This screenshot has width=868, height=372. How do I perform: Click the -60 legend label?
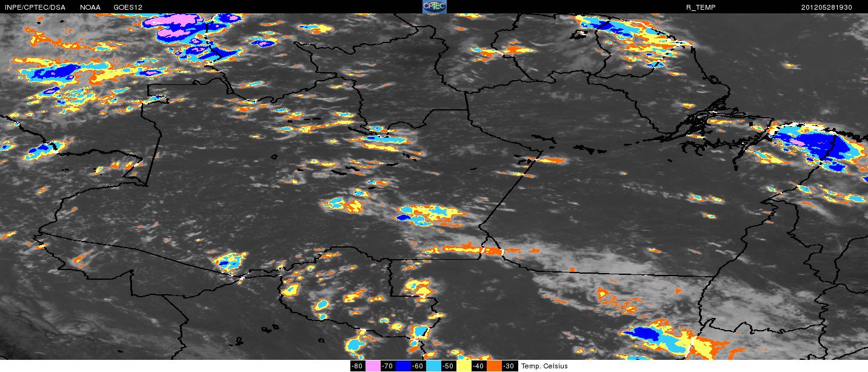(x=418, y=366)
